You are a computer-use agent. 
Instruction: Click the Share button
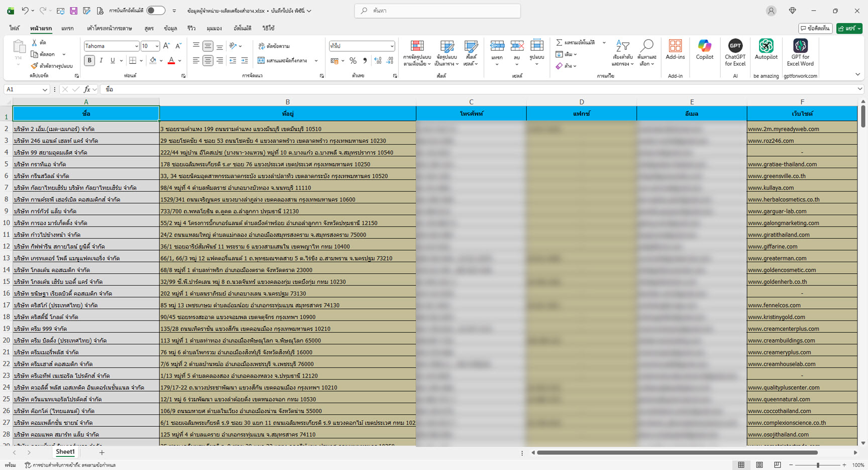[x=849, y=29]
